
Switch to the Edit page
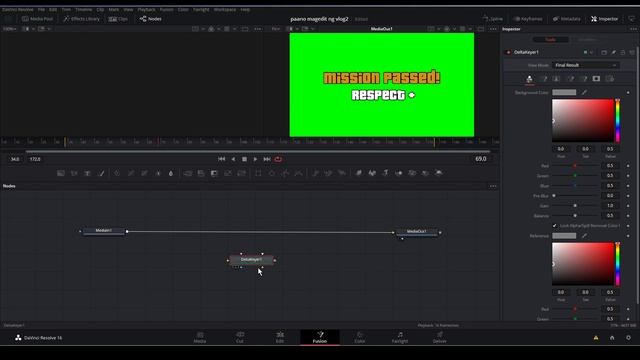pyautogui.click(x=280, y=337)
